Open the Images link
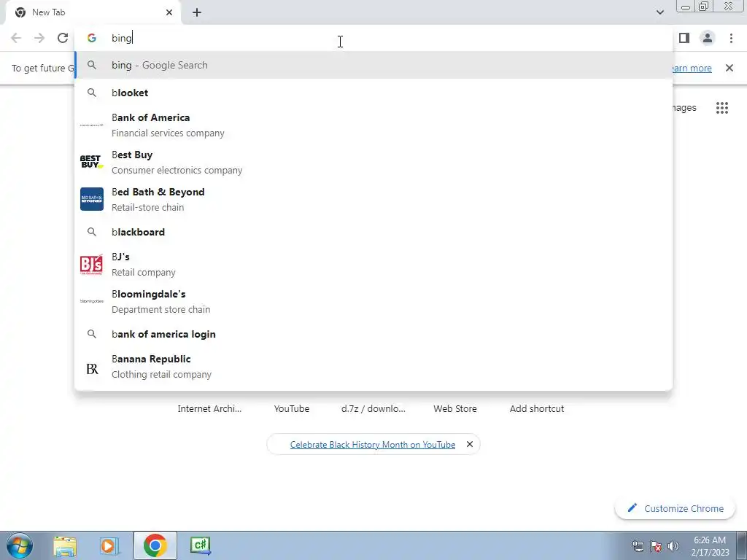 click(684, 108)
